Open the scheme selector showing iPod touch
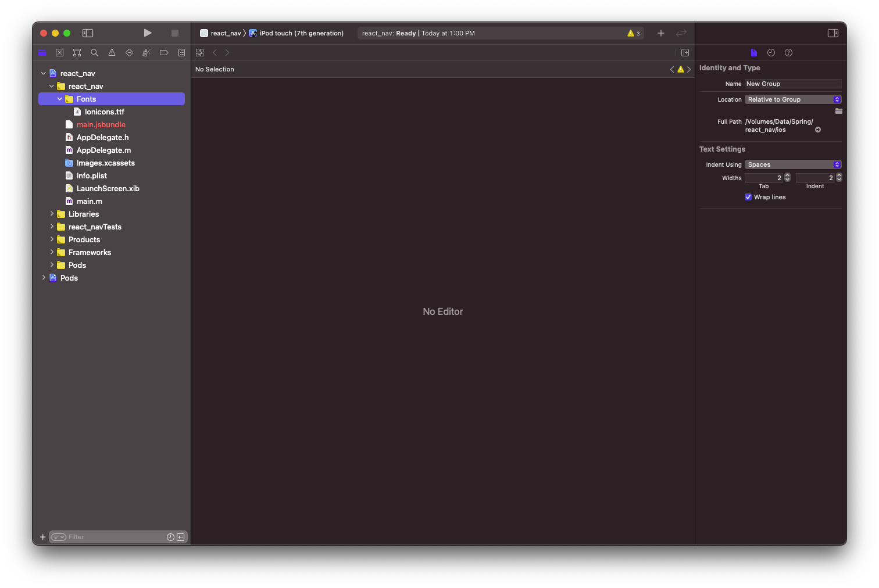The height and width of the screenshot is (588, 879). click(296, 33)
